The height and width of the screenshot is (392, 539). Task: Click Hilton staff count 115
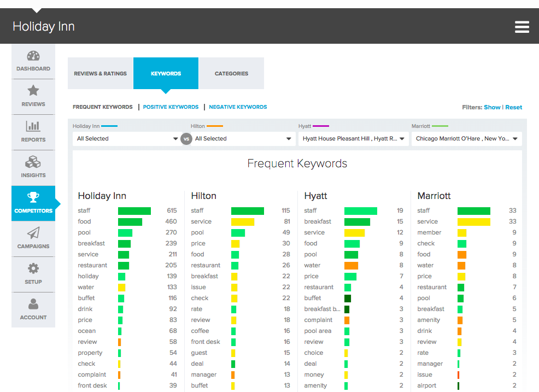[286, 210]
